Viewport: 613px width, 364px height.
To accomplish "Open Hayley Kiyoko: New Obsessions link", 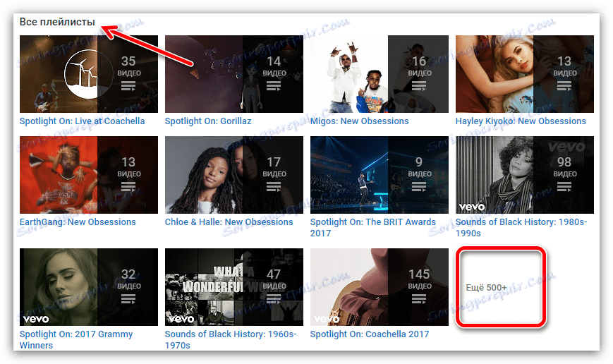I will pos(521,121).
